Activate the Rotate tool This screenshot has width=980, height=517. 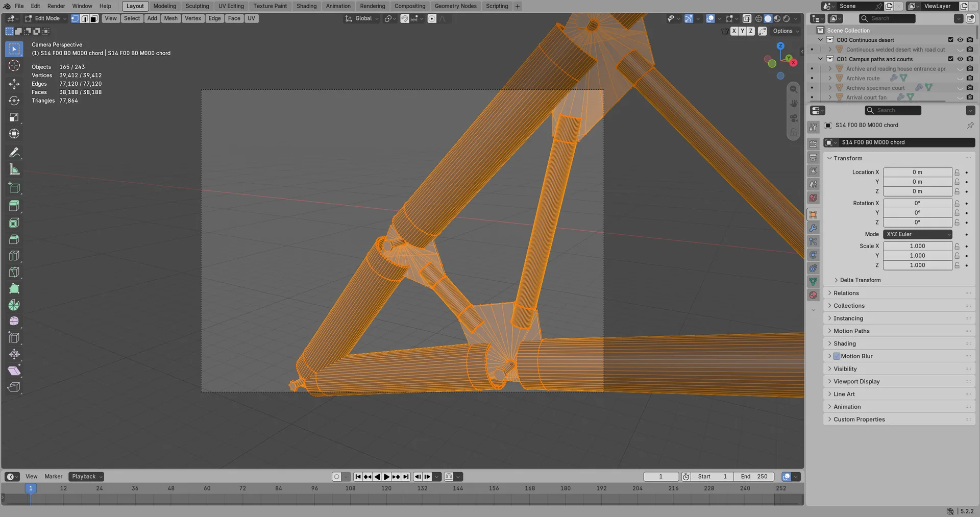pyautogui.click(x=14, y=101)
